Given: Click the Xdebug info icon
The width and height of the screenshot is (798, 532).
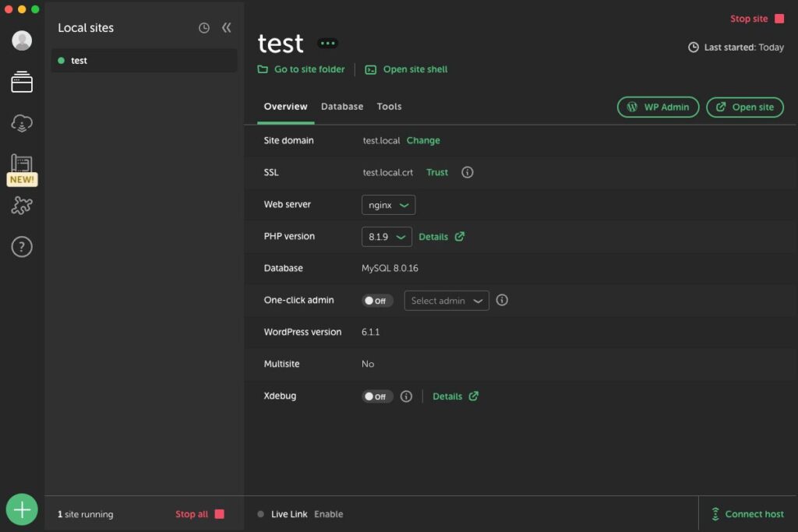Looking at the screenshot, I should click(406, 396).
